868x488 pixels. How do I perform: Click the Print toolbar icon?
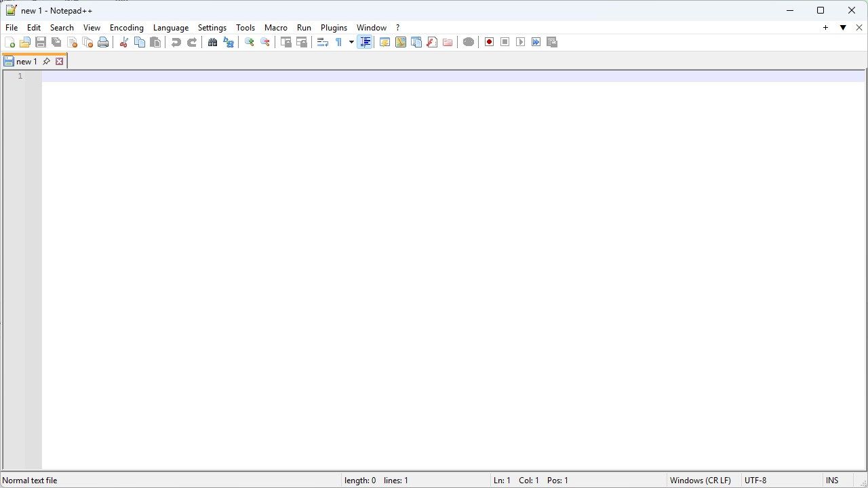pos(103,42)
